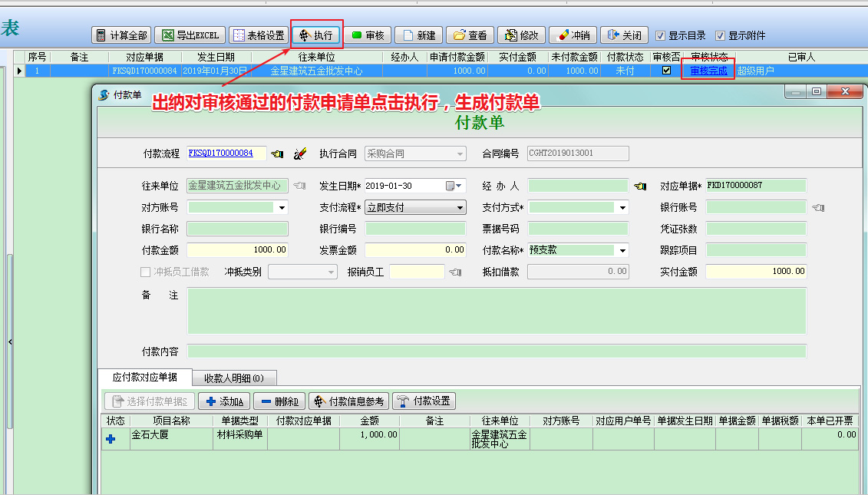The image size is (868, 495).
Task: Click the 执行 toolbar button
Action: (317, 35)
